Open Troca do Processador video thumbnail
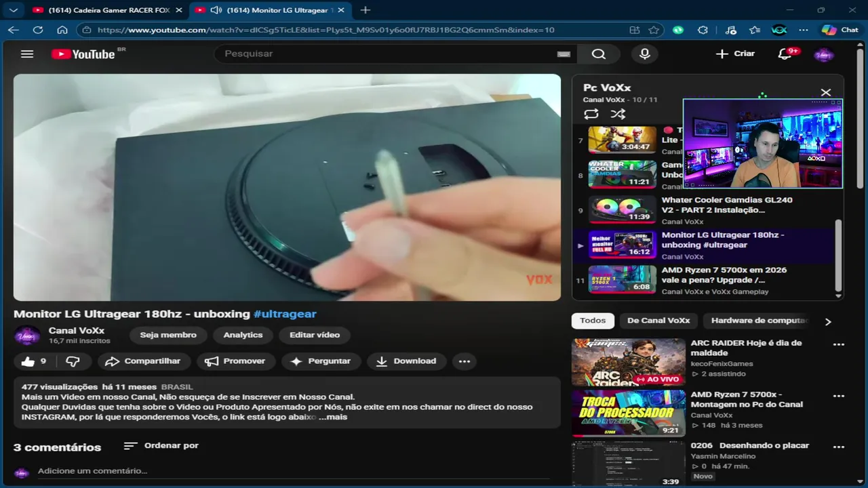This screenshot has height=488, width=868. coord(629,413)
